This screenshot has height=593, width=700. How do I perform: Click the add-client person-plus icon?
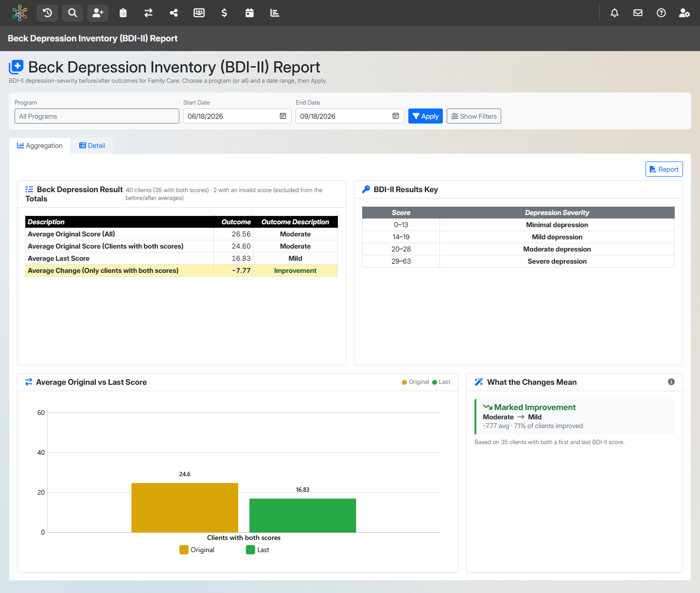(98, 13)
